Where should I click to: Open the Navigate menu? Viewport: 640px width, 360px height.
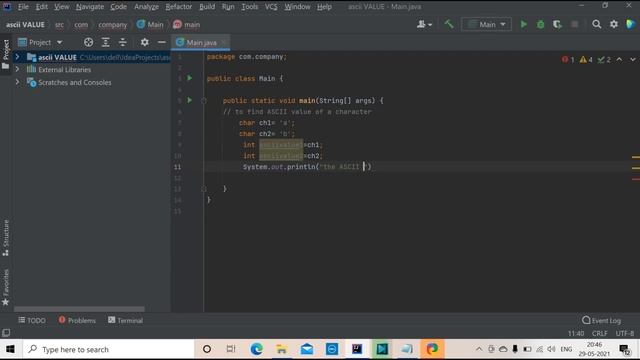[x=90, y=7]
